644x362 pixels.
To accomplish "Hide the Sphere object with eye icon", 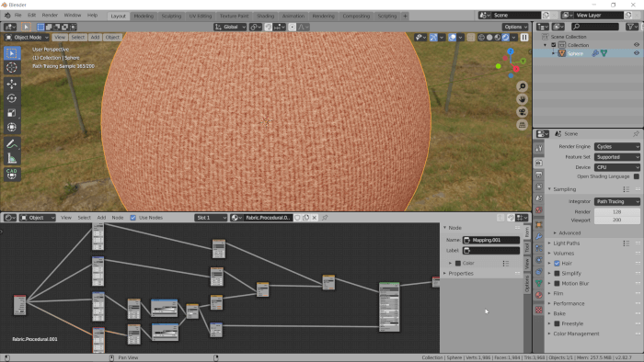I will 637,53.
